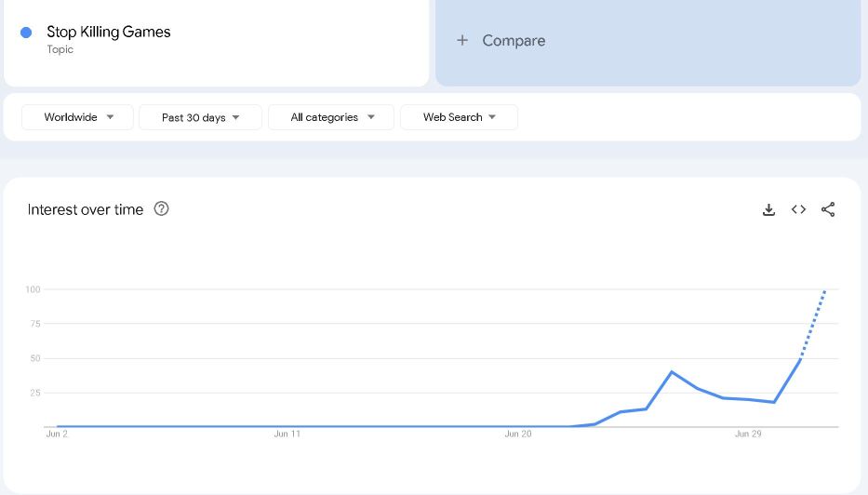Share the interest over time chart
Image resolution: width=868 pixels, height=495 pixels.
click(828, 209)
